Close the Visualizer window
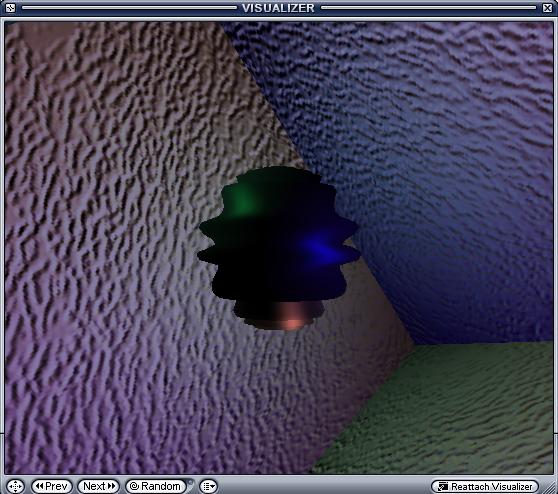558x494 pixels. [x=547, y=8]
